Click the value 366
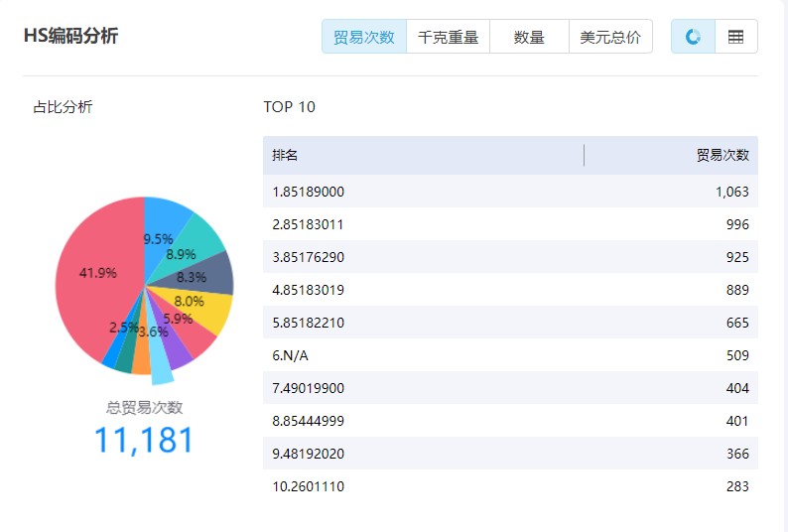The width and height of the screenshot is (788, 532). click(x=737, y=453)
